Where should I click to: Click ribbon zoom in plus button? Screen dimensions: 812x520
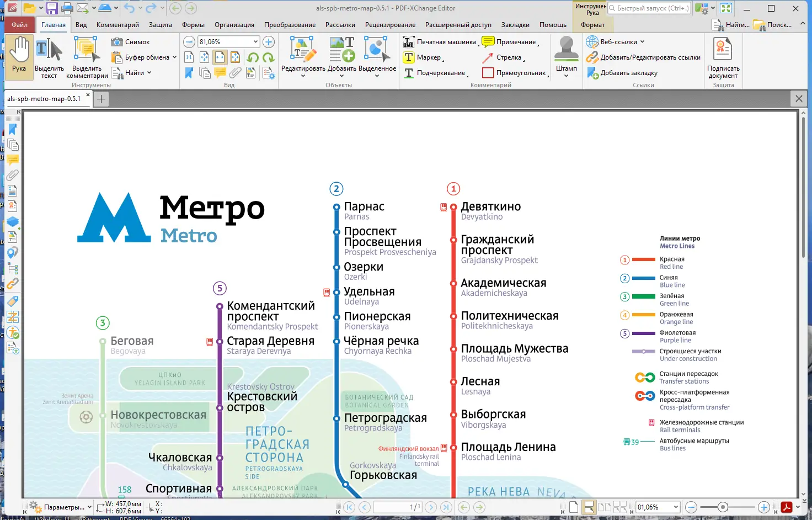tap(269, 42)
